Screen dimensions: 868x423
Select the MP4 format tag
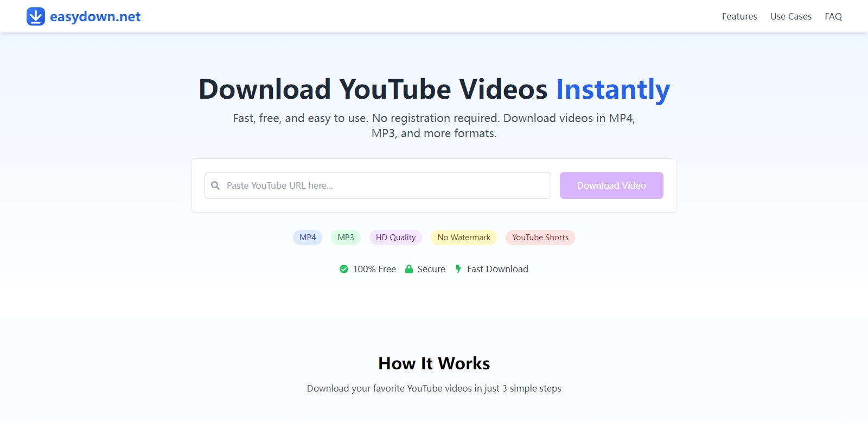point(308,238)
